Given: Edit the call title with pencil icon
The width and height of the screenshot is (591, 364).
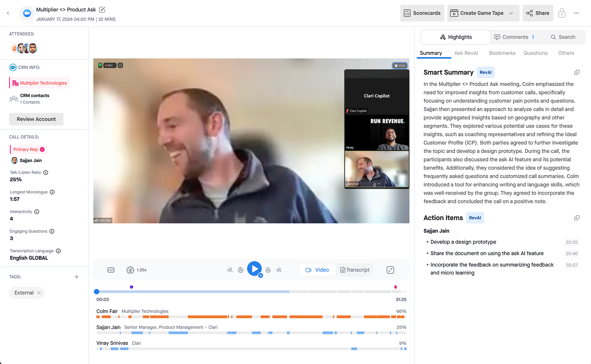Looking at the screenshot, I should point(102,10).
